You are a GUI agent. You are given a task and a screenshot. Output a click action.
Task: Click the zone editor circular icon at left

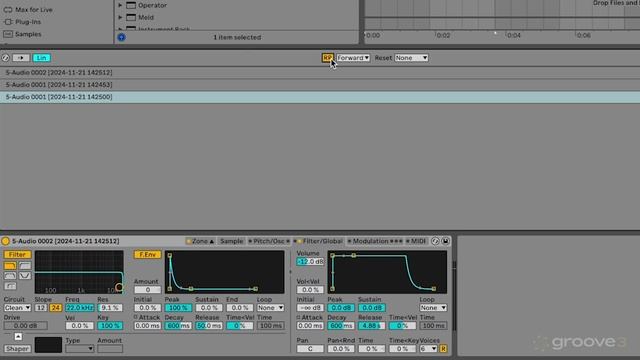pyautogui.click(x=5, y=58)
